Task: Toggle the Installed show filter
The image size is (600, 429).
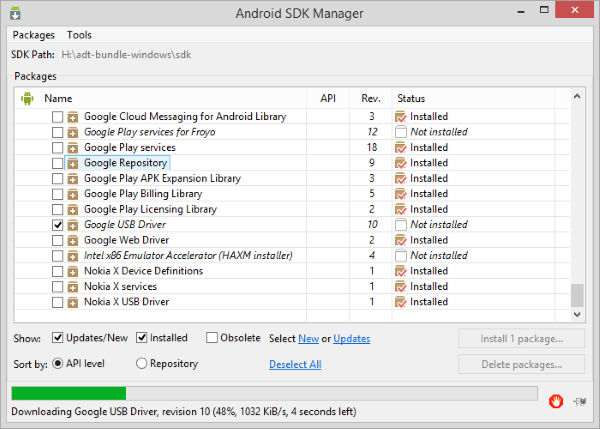Action: [x=142, y=338]
